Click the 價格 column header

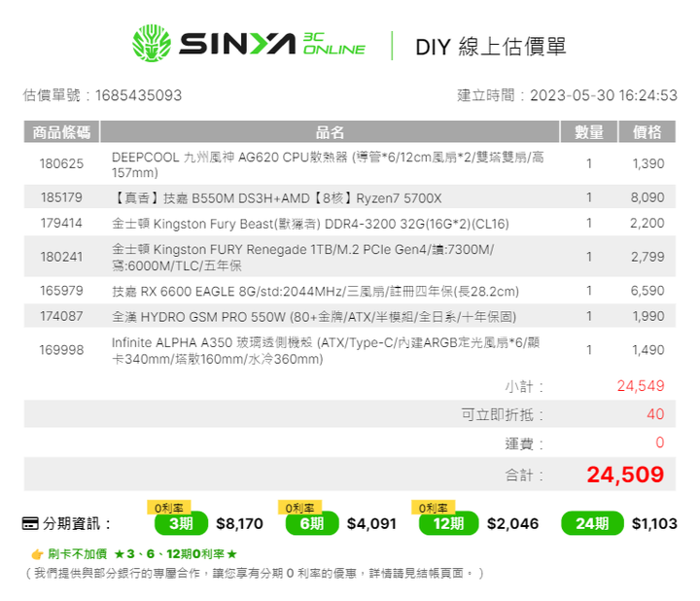[647, 132]
